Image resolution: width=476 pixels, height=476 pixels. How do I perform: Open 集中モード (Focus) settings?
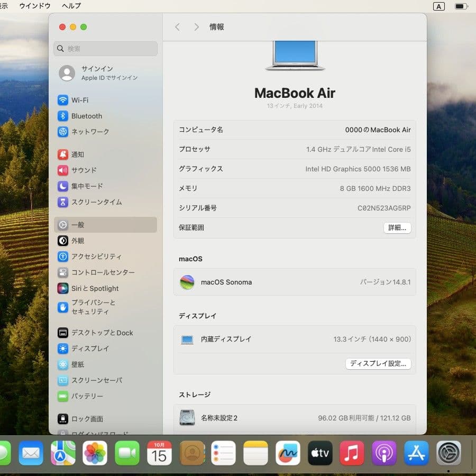[86, 186]
